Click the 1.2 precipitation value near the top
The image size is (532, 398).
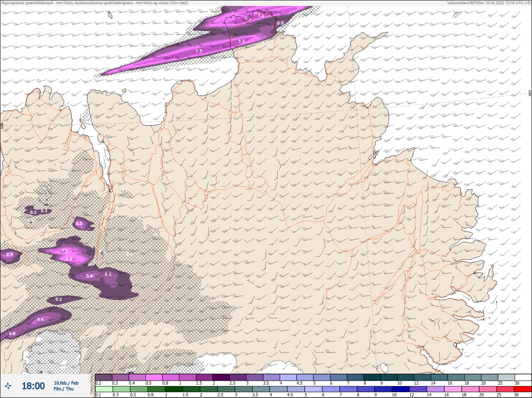point(261,15)
